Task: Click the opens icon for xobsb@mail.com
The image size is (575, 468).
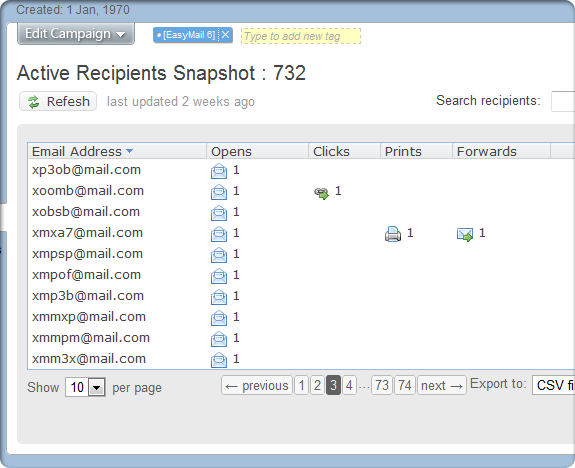Action: tap(219, 213)
